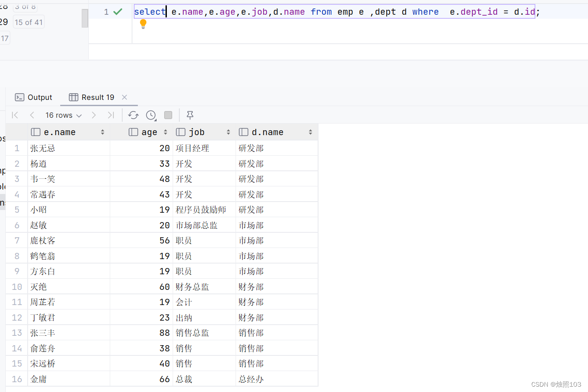Select age cell '48'
Viewport: 588px width, 392px height.
coord(141,179)
